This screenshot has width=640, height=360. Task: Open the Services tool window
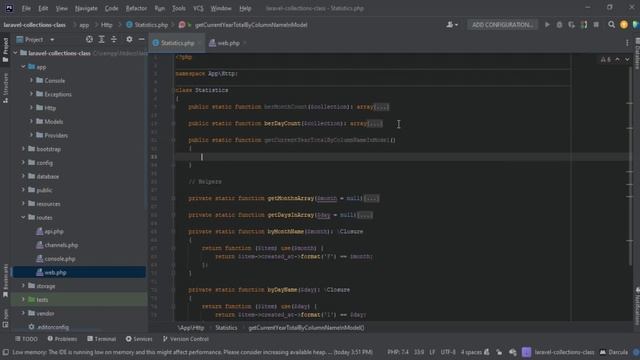pos(139,339)
